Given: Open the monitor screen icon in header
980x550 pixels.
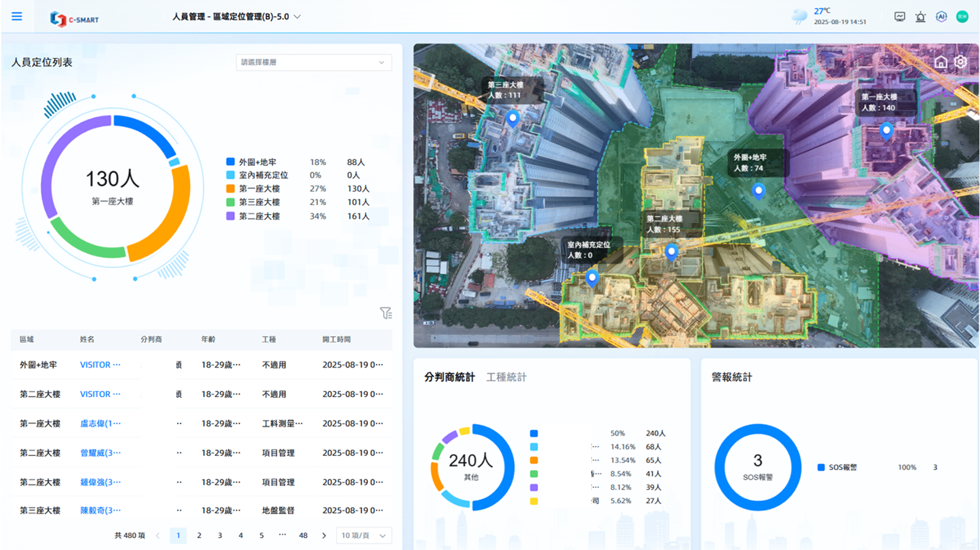Looking at the screenshot, I should tap(900, 17).
